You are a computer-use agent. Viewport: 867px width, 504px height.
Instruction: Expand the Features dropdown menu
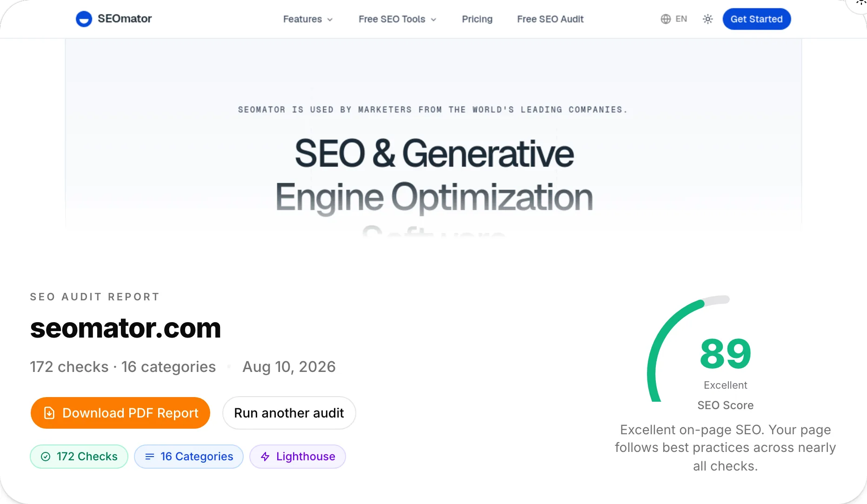[x=308, y=19]
